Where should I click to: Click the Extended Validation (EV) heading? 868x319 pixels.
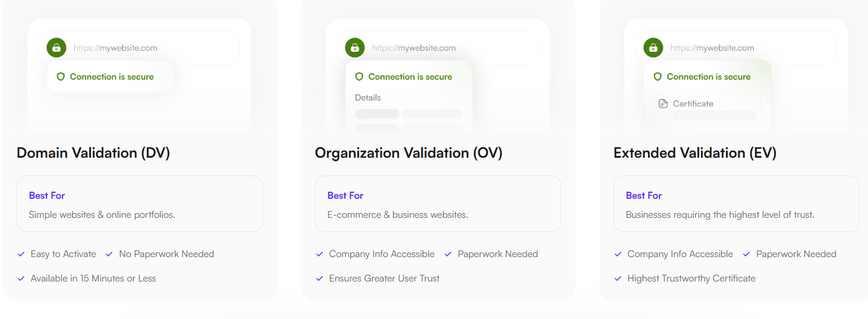(694, 153)
